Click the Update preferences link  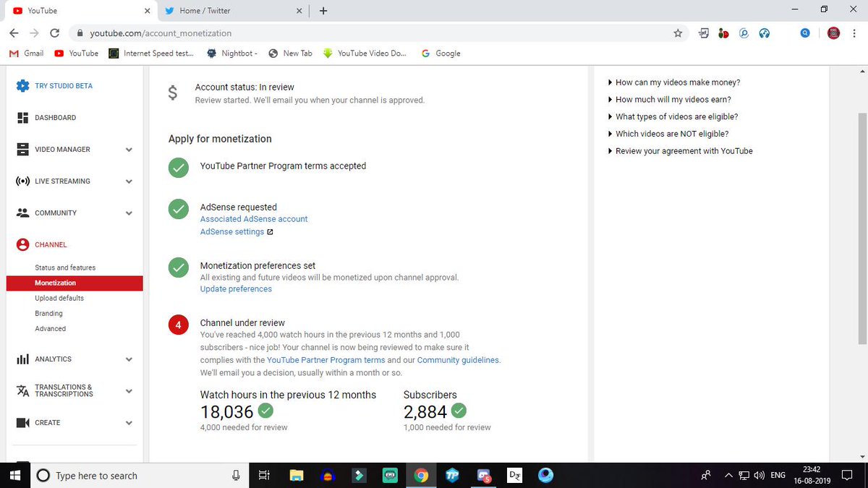[x=236, y=288]
